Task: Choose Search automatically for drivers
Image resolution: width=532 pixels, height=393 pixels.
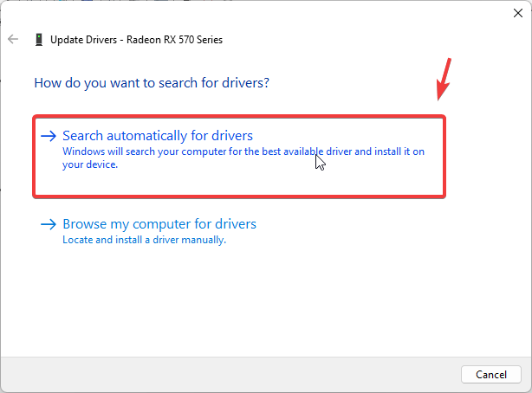Action: [239, 157]
